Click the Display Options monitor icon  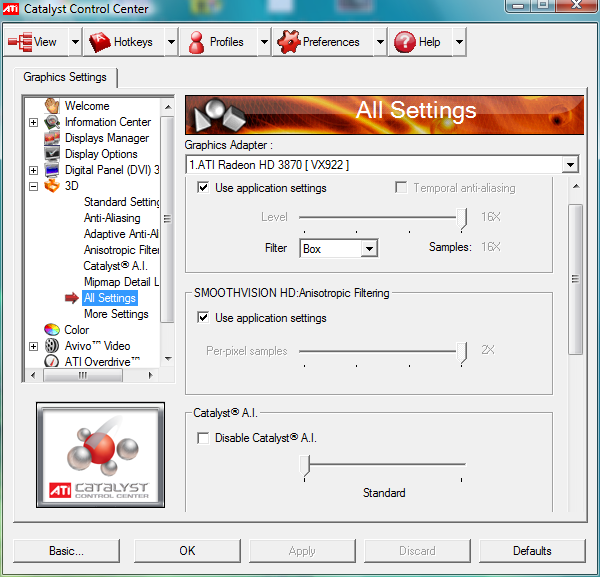coord(52,154)
